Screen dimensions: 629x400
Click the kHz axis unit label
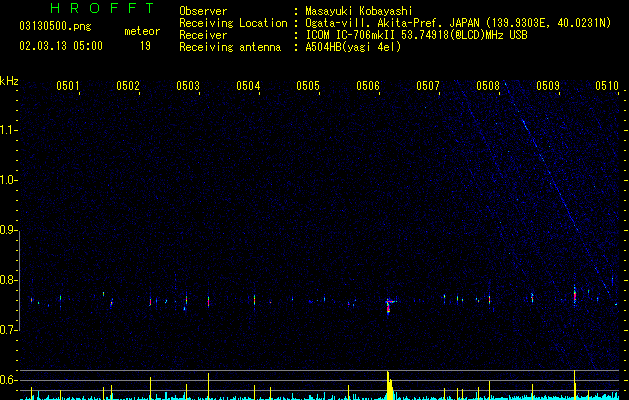[x=9, y=81]
